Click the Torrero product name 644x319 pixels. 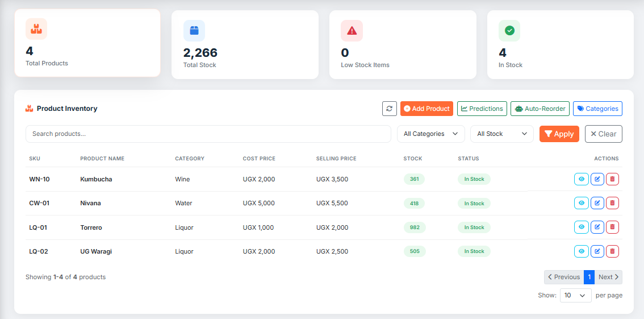click(x=91, y=227)
